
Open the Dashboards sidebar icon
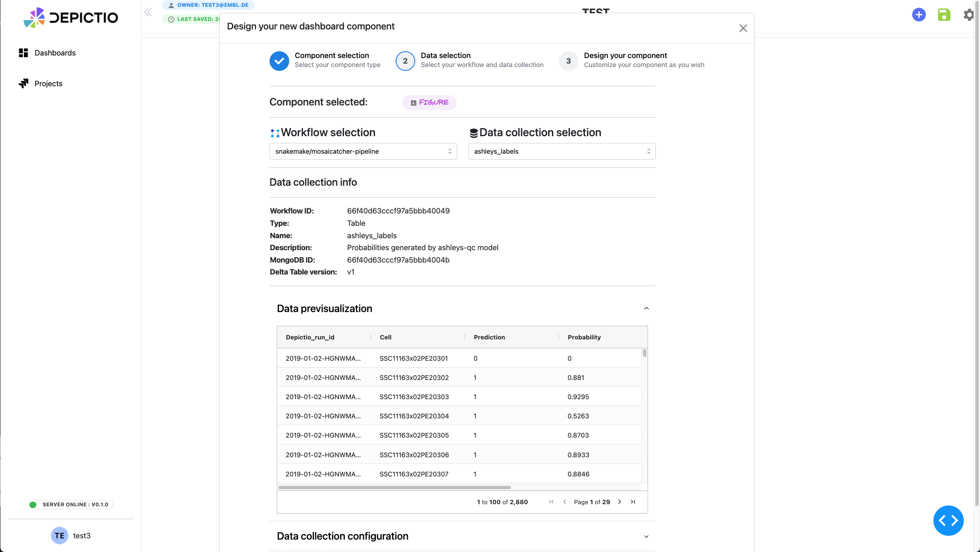pos(23,53)
